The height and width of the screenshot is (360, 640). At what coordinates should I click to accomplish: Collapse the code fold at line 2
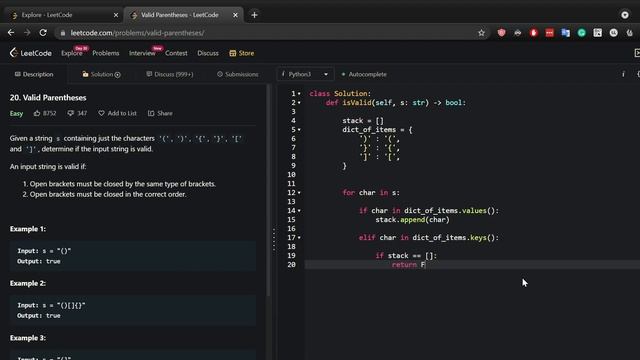(x=299, y=103)
